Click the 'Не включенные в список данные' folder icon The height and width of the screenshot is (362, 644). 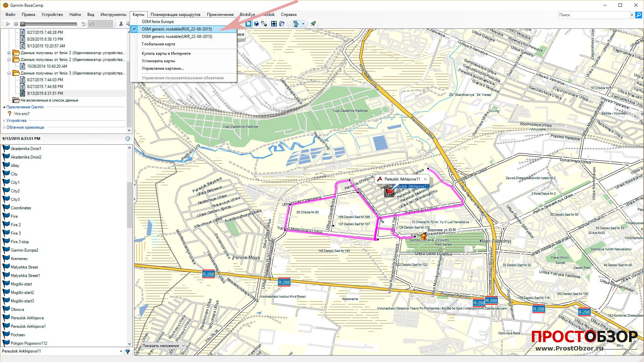point(16,100)
